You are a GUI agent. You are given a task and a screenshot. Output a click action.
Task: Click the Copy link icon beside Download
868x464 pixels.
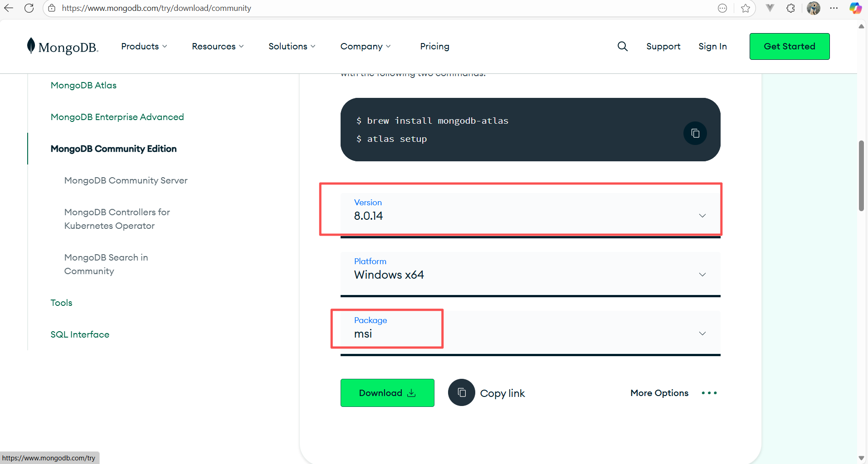(462, 392)
